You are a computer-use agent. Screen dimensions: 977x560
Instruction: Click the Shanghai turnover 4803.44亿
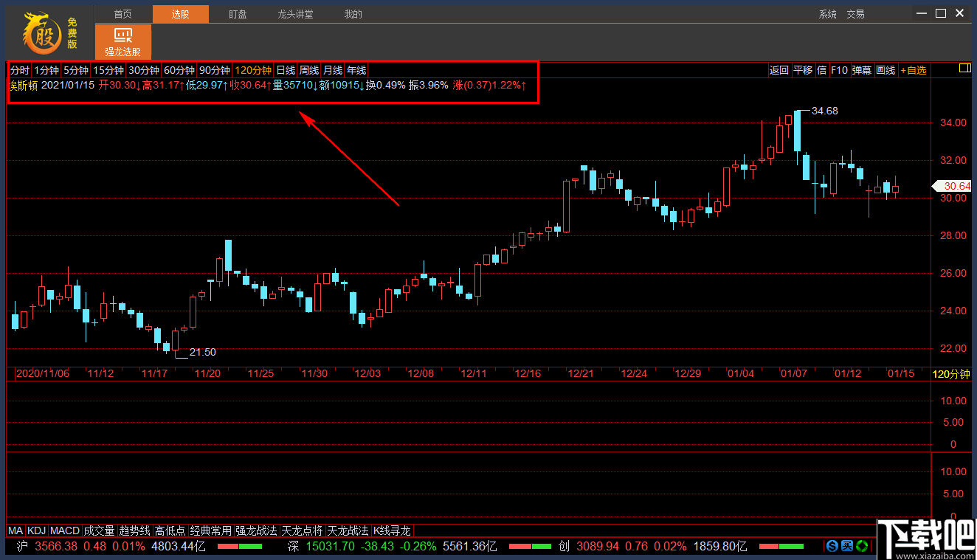point(178,547)
